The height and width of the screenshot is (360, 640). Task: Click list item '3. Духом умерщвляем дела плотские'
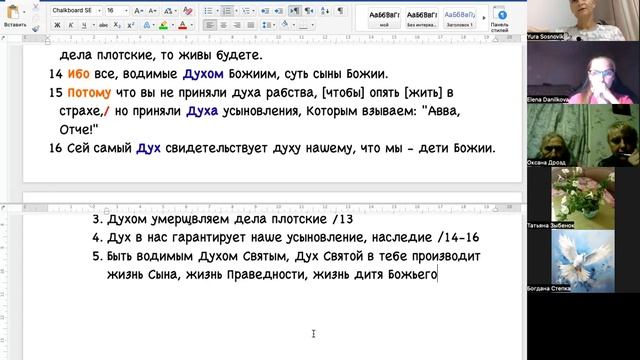click(x=222, y=219)
